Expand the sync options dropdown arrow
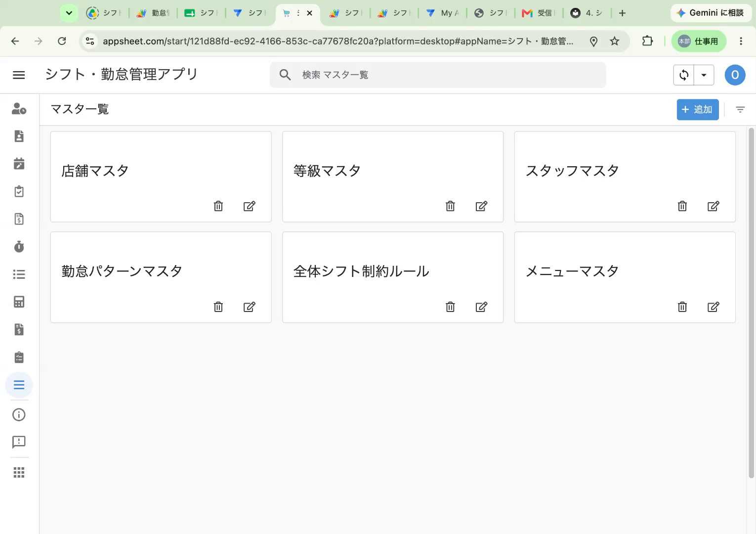Screen dimensions: 756x534 click(704, 75)
